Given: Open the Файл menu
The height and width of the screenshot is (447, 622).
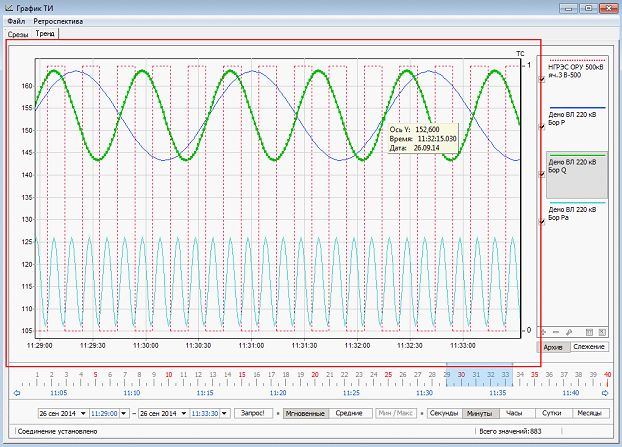Looking at the screenshot, I should point(16,21).
